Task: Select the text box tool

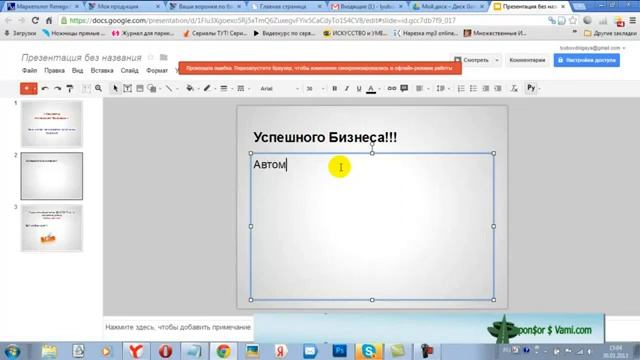Action: 127,88
